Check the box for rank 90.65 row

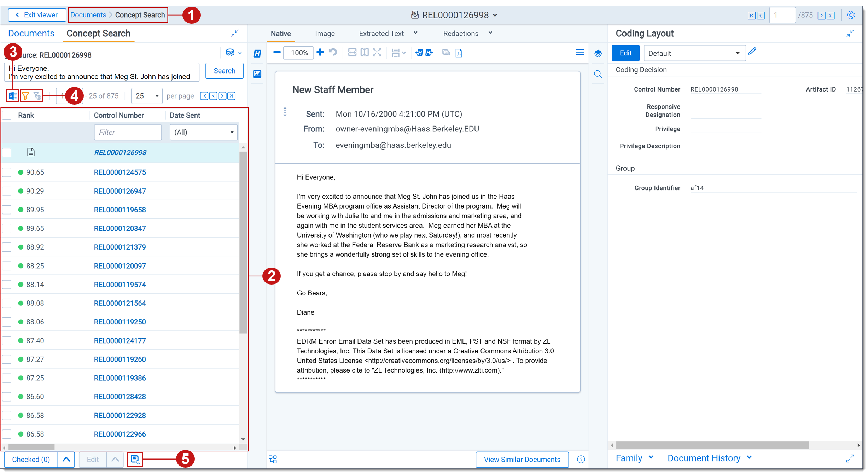pos(7,172)
